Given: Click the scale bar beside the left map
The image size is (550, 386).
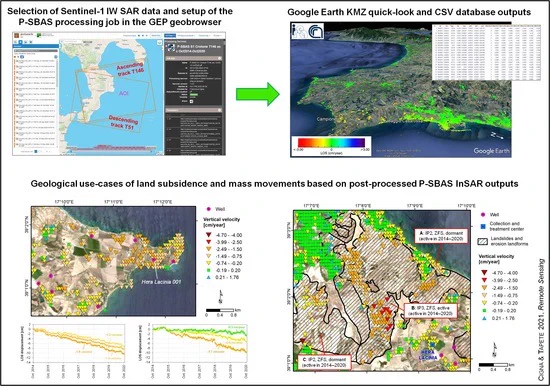Looking at the screenshot, I should (220, 310).
